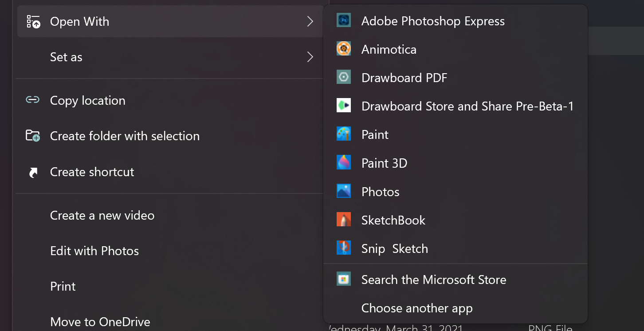Choose Edit with Photos
Image resolution: width=644 pixels, height=331 pixels.
[x=170, y=251]
